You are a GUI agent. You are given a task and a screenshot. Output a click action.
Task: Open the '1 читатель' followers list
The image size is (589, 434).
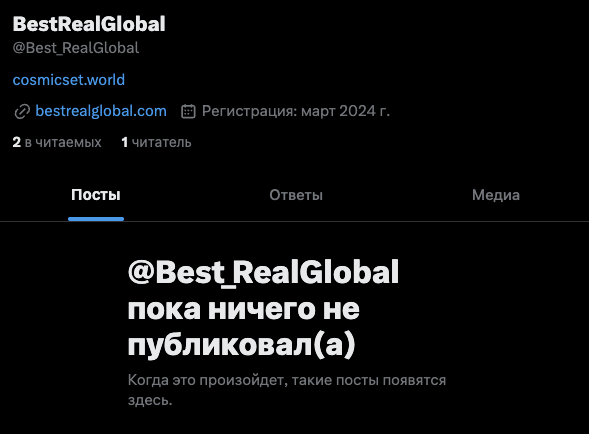click(156, 142)
